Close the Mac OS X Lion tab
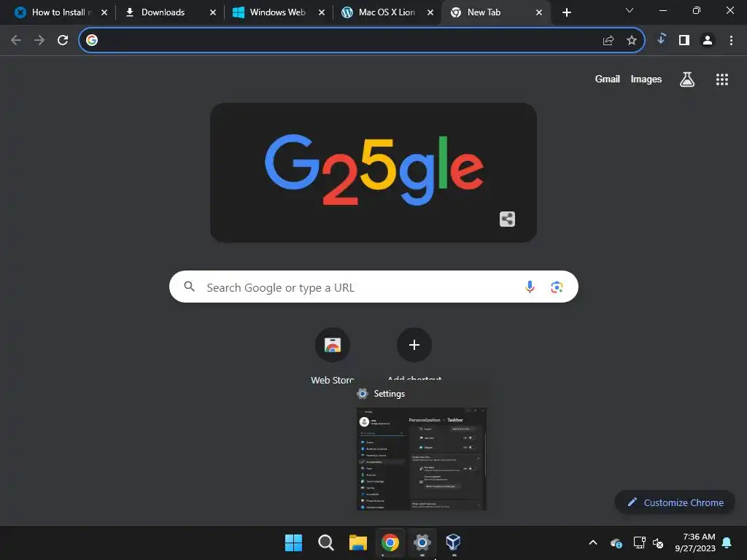Screen dimensions: 747x560 (x=430, y=12)
